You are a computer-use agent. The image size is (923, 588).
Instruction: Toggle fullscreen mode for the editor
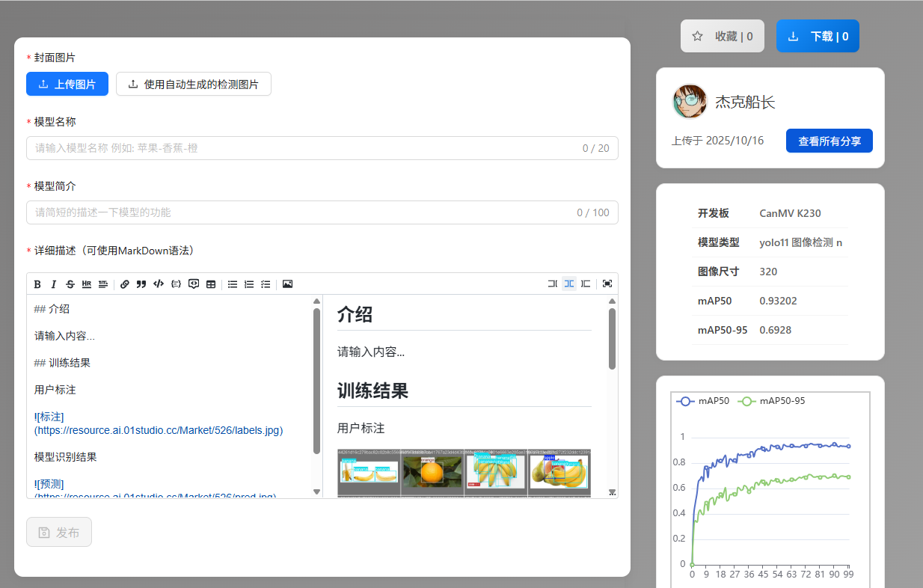tap(607, 284)
